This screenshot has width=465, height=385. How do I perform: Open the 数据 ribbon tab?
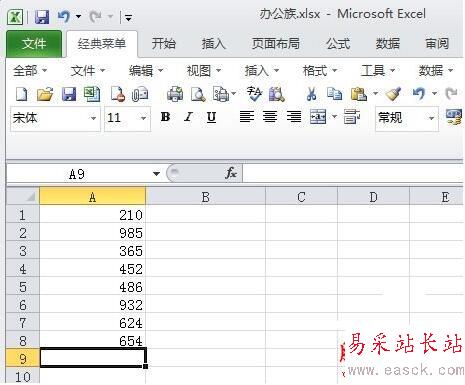point(388,44)
